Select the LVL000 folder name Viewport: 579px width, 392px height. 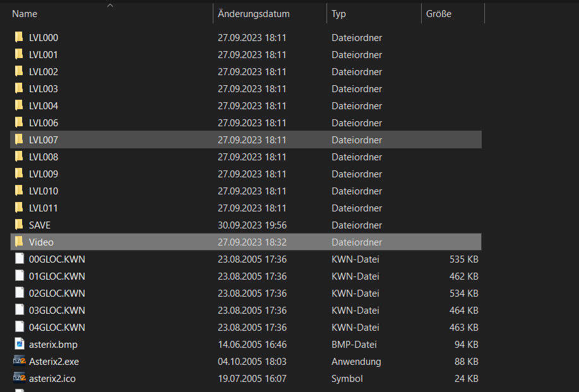44,38
